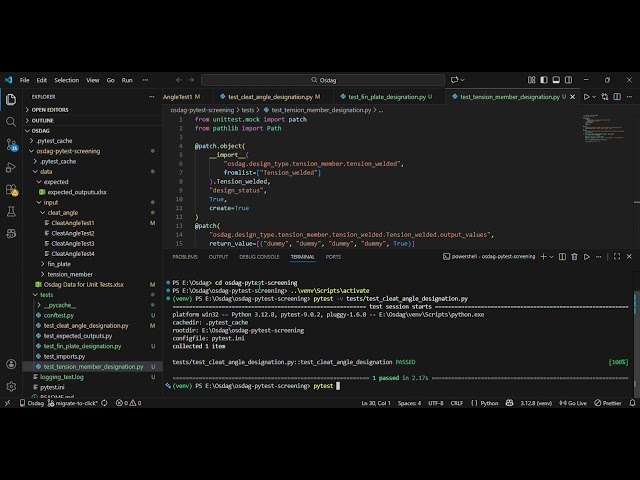Open launch profile dropdown next to plus

click(x=551, y=257)
